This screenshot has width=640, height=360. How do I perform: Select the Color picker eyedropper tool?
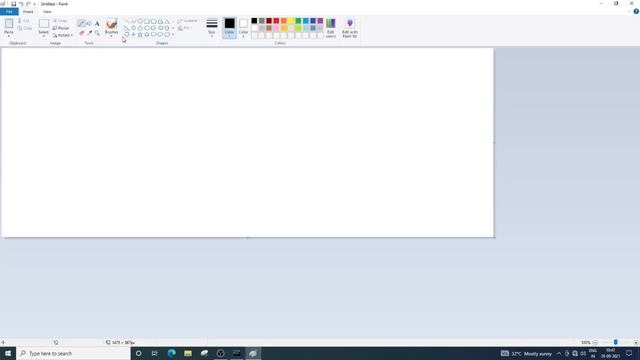pyautogui.click(x=90, y=33)
